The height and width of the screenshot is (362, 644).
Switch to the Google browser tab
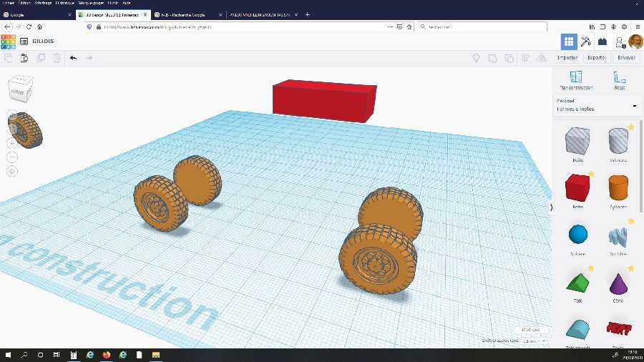pyautogui.click(x=37, y=15)
